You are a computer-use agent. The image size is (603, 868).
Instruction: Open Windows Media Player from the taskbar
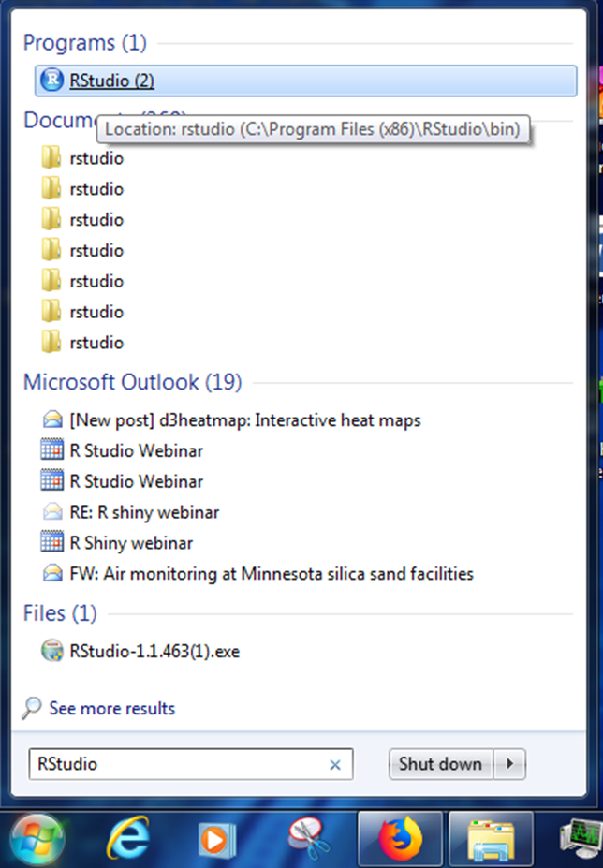[x=217, y=840]
